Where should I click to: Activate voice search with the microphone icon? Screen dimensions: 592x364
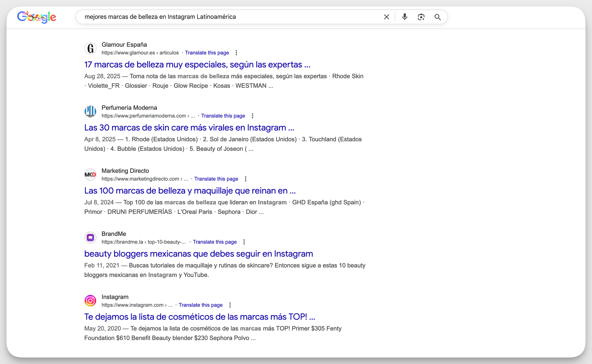tap(404, 17)
